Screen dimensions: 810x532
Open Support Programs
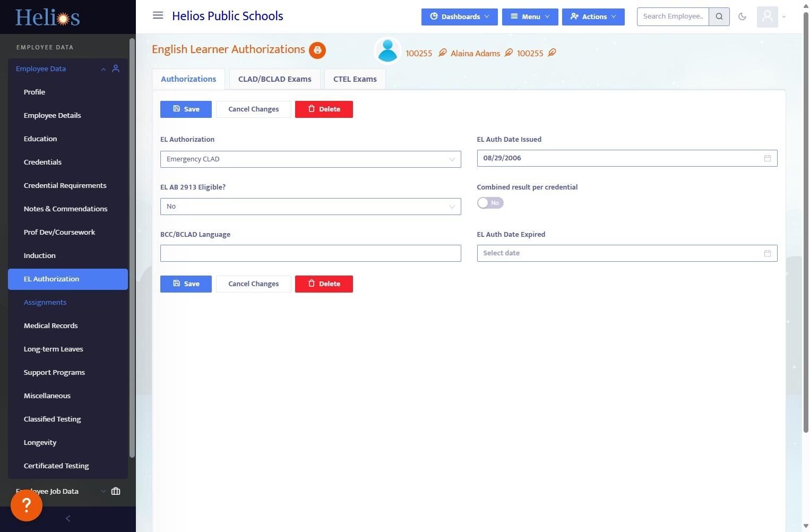pyautogui.click(x=68, y=372)
